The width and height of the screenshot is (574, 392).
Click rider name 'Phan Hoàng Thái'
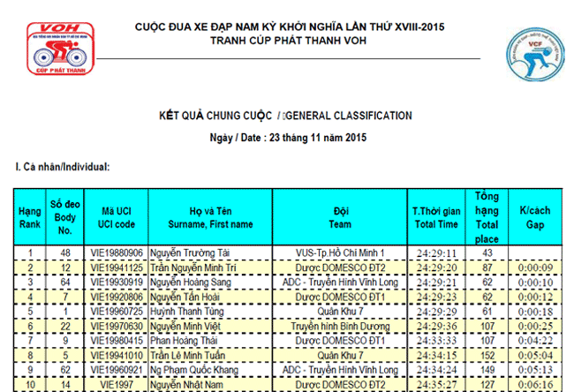(184, 341)
